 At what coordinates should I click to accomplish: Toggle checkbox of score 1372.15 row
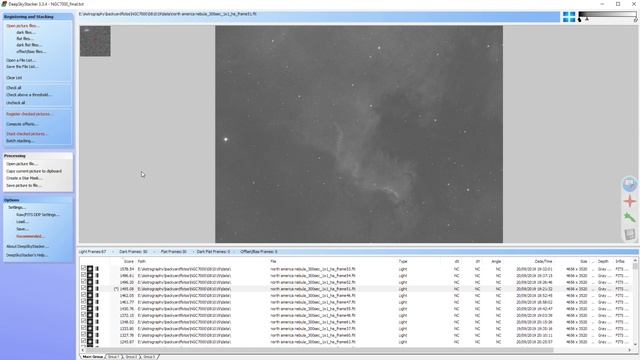(83, 314)
